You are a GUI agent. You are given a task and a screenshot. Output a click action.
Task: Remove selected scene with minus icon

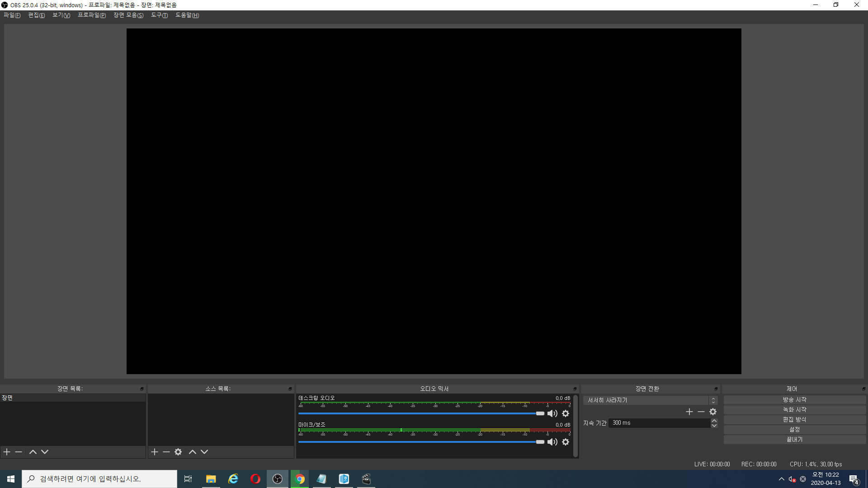click(x=19, y=452)
